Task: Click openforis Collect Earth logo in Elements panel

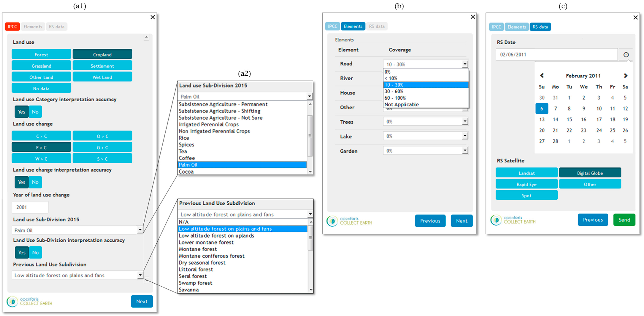Action: [349, 221]
